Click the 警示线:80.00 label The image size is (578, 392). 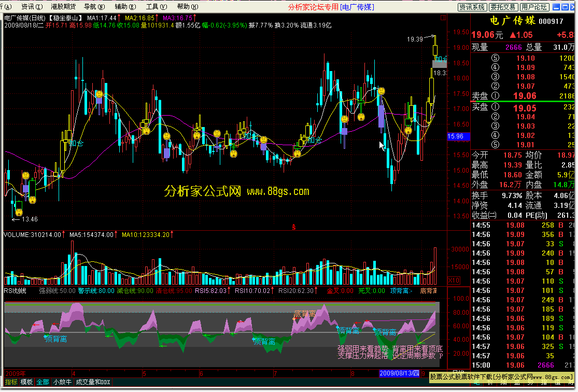96,291
